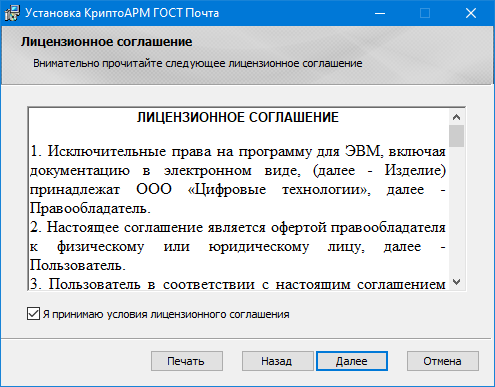Screen dimensions: 495x387
Task: Click the license text scroll up arrow
Action: coord(456,117)
